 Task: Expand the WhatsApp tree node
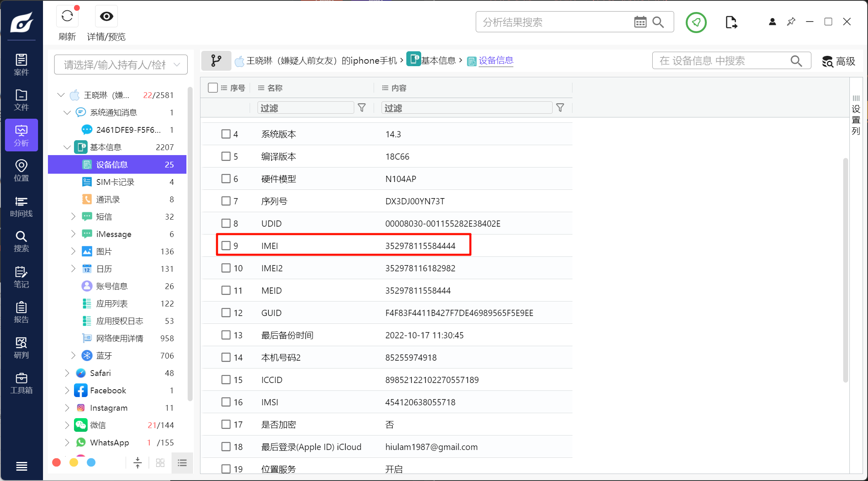point(67,443)
